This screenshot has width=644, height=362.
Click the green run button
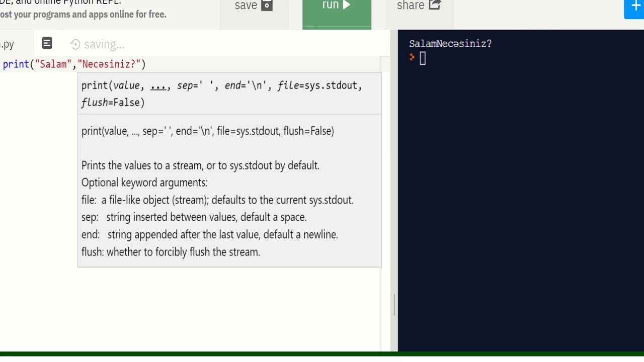(337, 13)
